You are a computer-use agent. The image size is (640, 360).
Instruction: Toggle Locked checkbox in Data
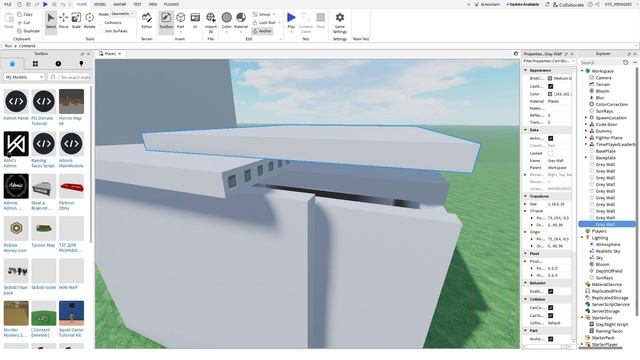(x=551, y=153)
